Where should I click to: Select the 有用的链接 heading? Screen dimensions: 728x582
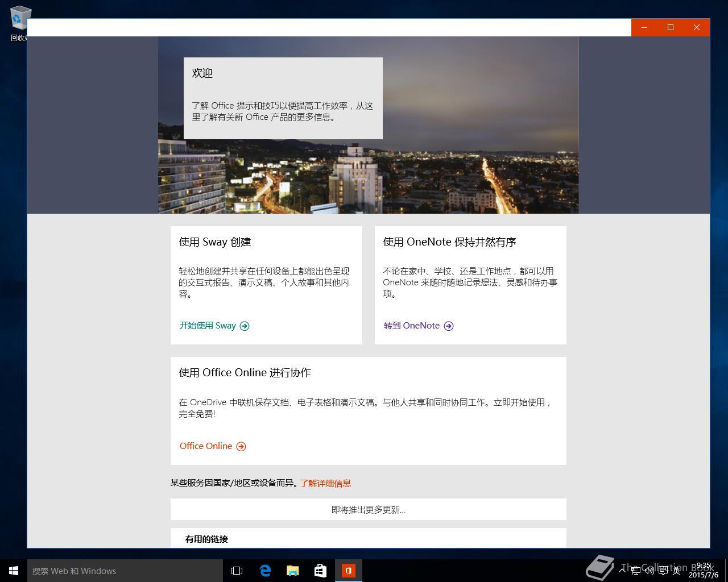(x=206, y=539)
